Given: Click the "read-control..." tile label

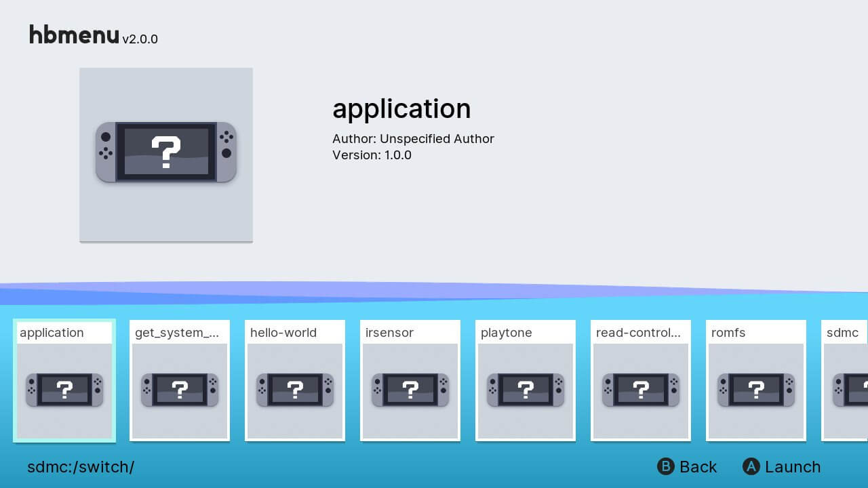Looking at the screenshot, I should tap(638, 333).
